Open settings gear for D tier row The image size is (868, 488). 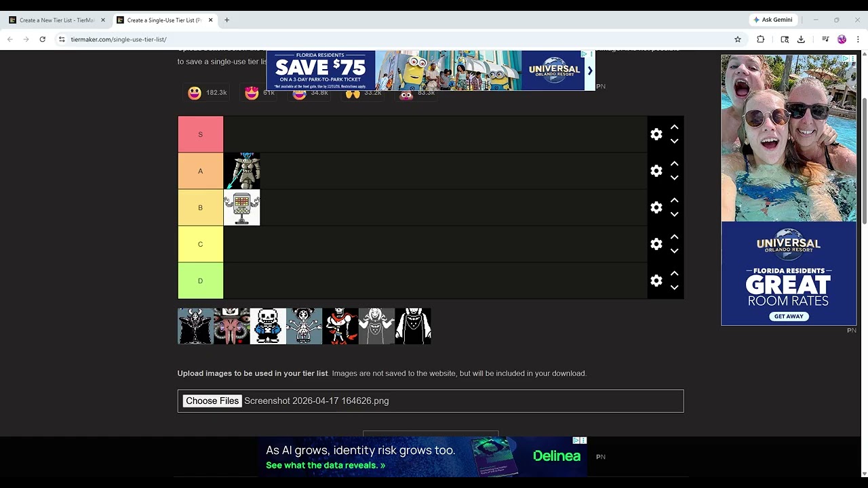point(656,281)
